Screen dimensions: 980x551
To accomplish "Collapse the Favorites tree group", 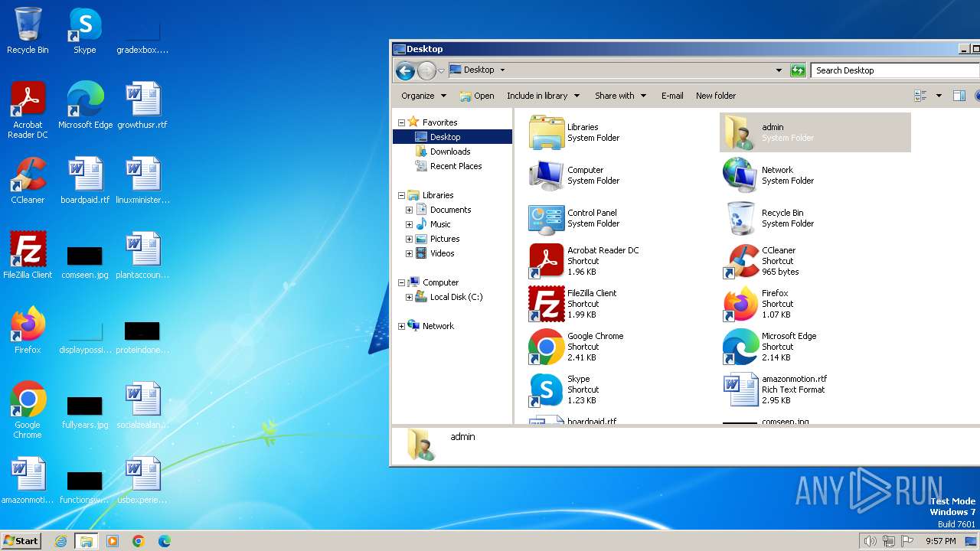I will tap(401, 122).
